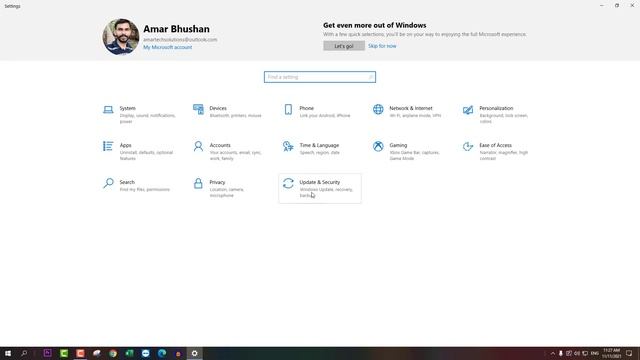Open the Apps settings category

[140, 151]
